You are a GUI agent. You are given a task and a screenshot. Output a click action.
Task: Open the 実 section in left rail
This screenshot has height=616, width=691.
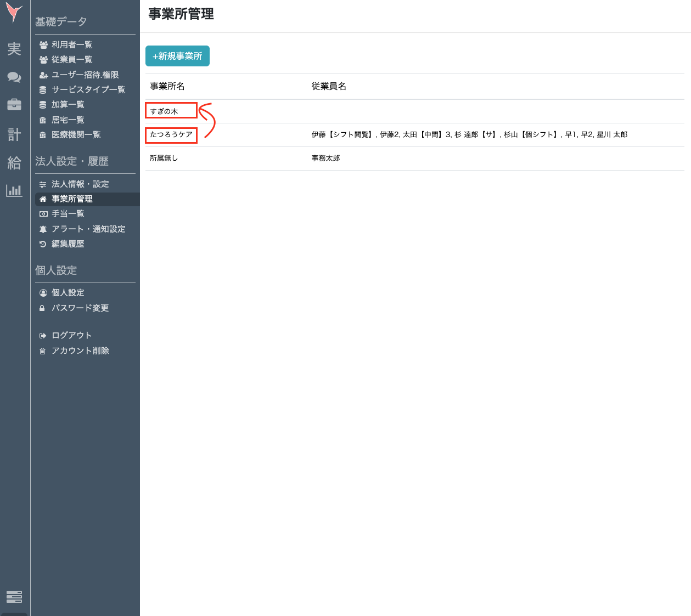point(14,49)
